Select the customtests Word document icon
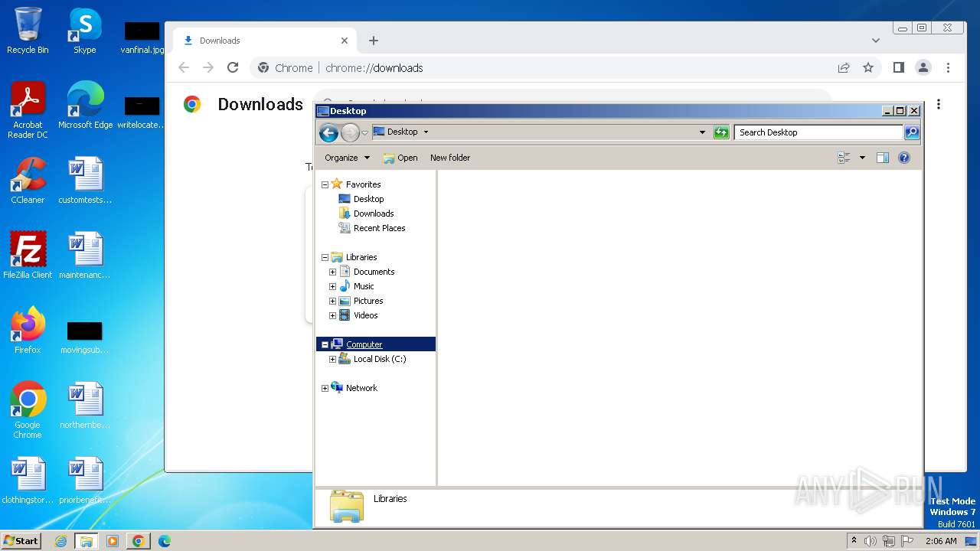Screen dimensions: 980x551 click(85, 181)
